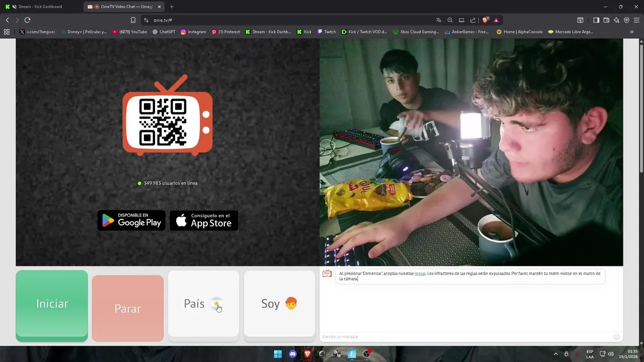Open the browser main hamburger menu
Screen dimensions: 644x362
[637, 20]
